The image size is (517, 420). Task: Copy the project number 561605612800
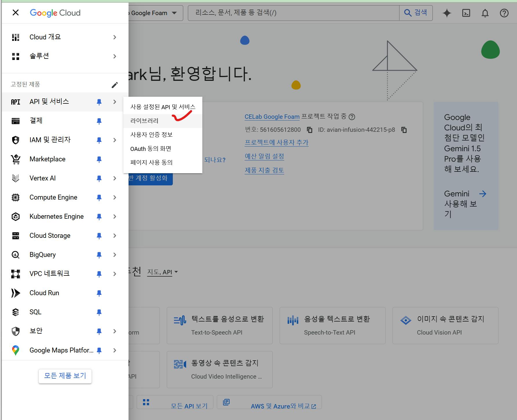[x=309, y=130]
